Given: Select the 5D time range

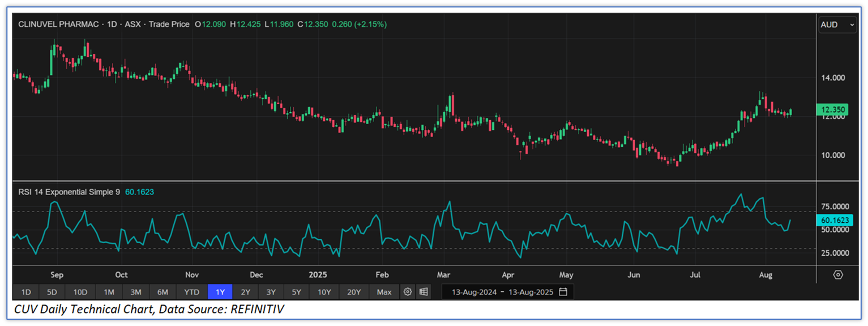Looking at the screenshot, I should pos(52,292).
